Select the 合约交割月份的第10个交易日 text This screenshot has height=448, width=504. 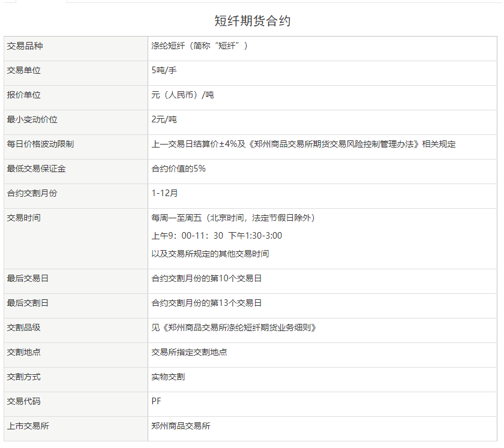[x=206, y=278]
